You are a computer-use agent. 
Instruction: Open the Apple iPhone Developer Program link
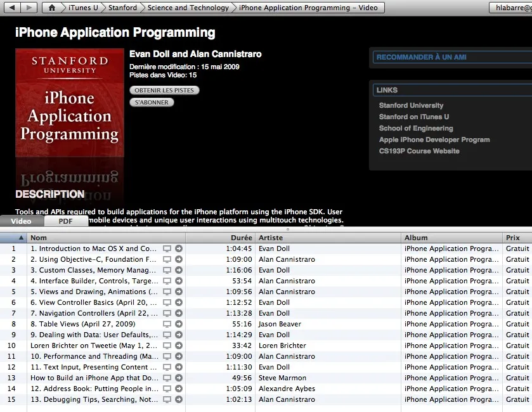click(434, 139)
